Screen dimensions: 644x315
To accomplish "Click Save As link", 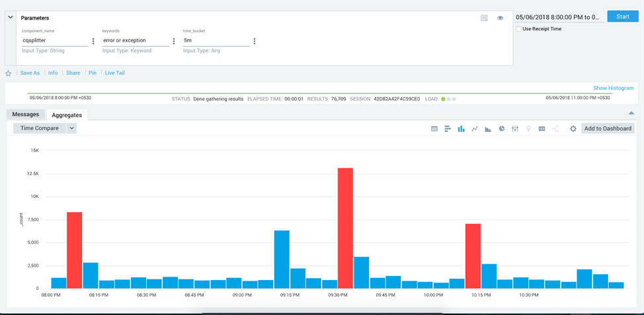I will point(30,73).
